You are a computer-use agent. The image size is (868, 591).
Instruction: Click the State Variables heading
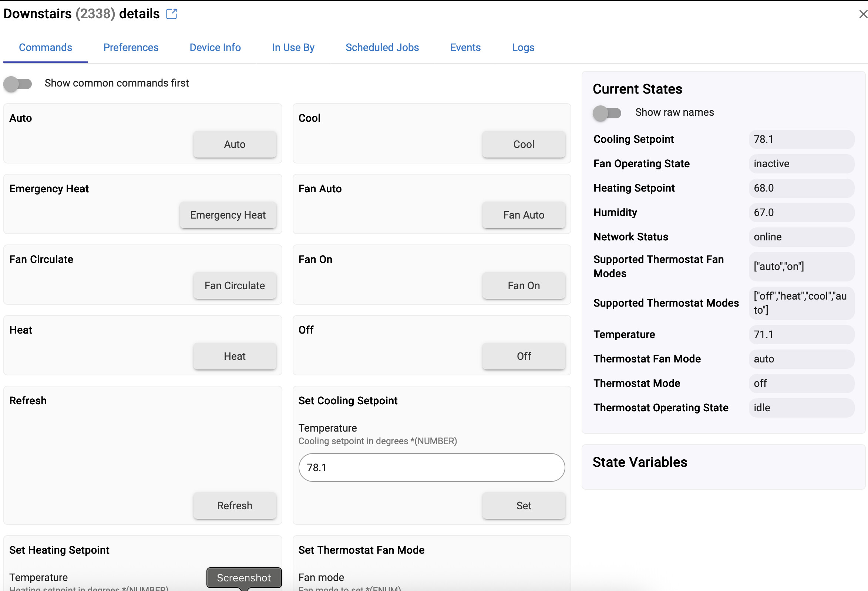(x=640, y=462)
